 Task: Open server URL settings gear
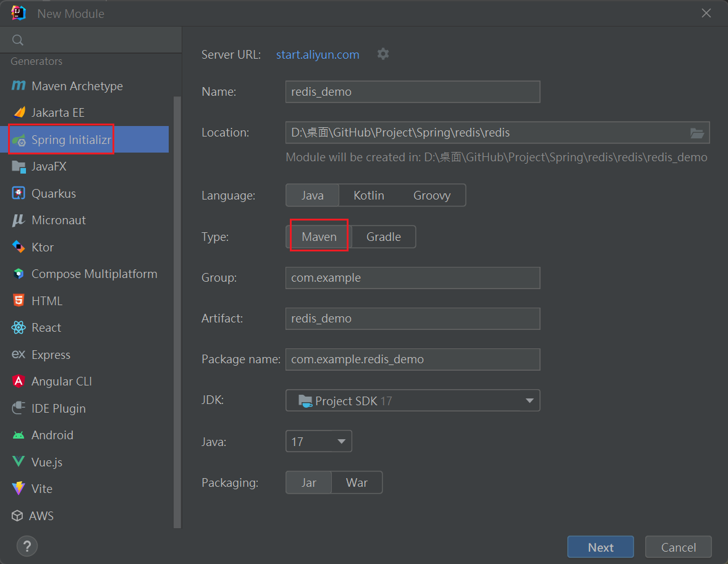(383, 54)
